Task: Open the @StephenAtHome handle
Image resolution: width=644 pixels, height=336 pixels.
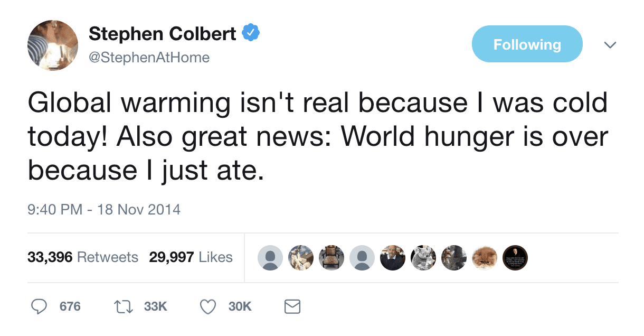Action: coord(149,58)
